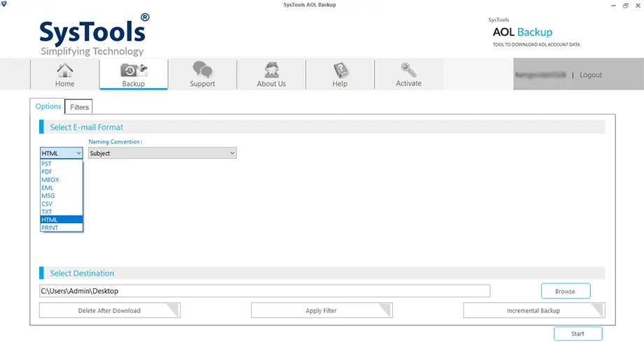Choose EML from the format list
Screen dimensions: 644x342
tap(62, 187)
